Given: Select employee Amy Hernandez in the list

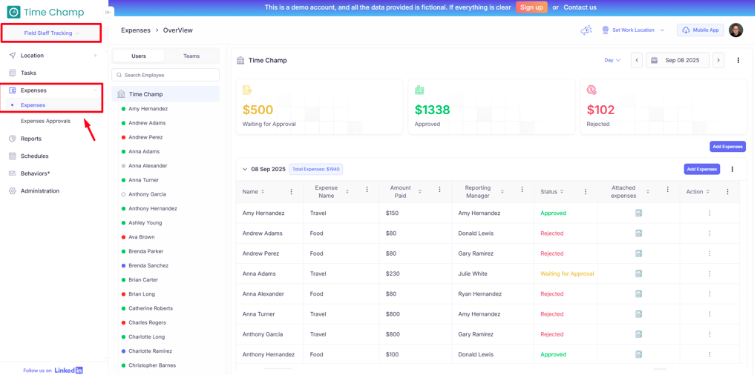Looking at the screenshot, I should (148, 109).
